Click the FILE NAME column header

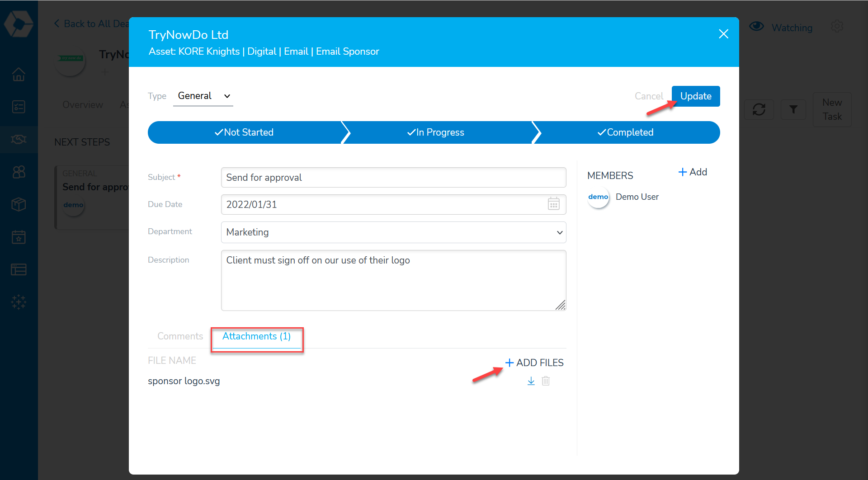[172, 361]
